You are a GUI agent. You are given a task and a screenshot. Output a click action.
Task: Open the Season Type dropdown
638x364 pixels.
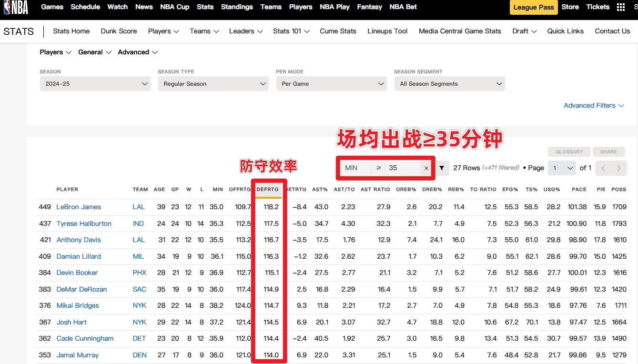[x=213, y=84]
